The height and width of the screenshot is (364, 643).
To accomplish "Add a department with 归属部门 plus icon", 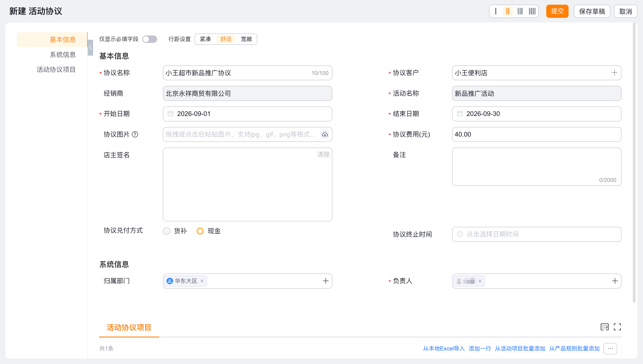I will pos(326,281).
